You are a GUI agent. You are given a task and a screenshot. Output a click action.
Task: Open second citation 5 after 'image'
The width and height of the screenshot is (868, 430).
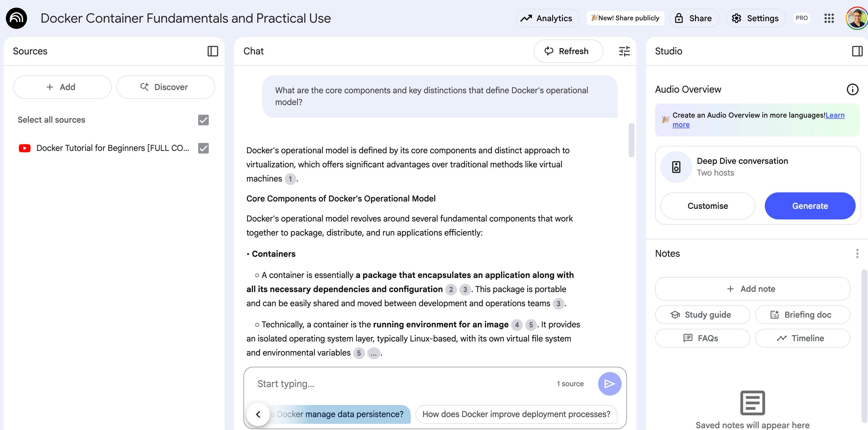(531, 325)
